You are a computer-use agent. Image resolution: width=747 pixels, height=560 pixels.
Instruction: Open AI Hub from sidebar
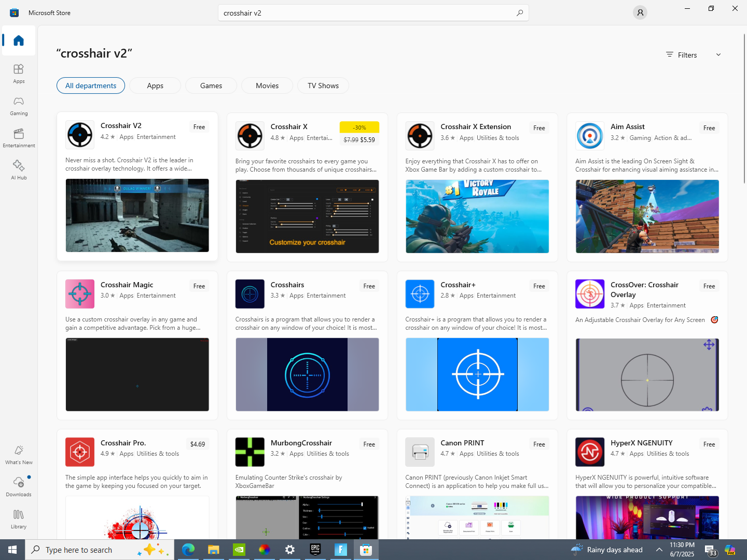[x=19, y=170]
